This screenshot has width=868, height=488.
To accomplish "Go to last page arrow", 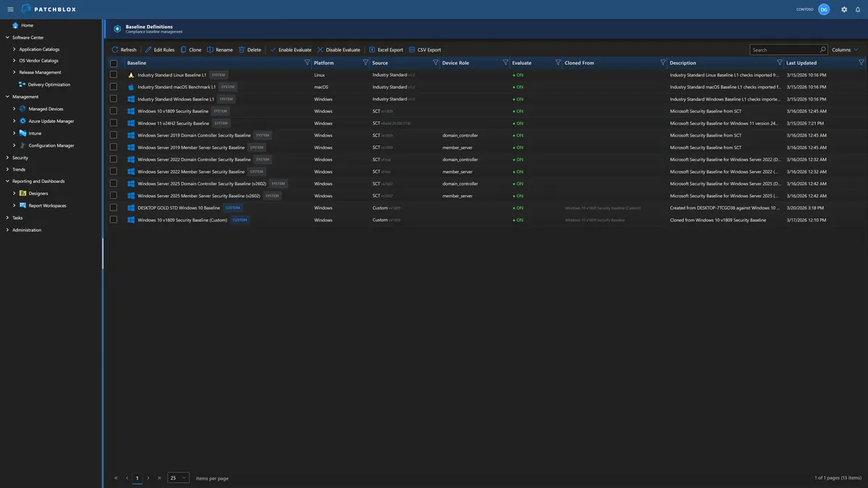I will [x=159, y=478].
